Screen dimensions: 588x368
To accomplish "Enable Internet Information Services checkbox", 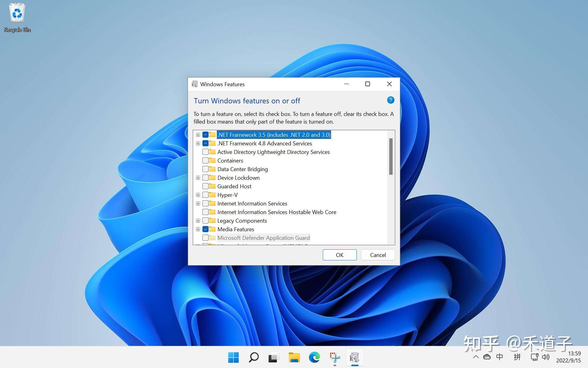I will coord(205,203).
